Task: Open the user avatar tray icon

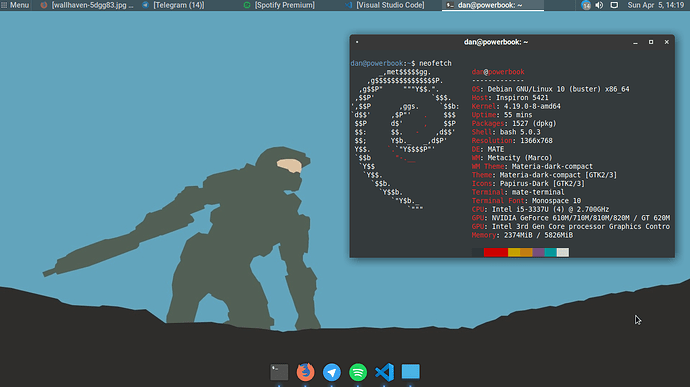Action: 586,5
